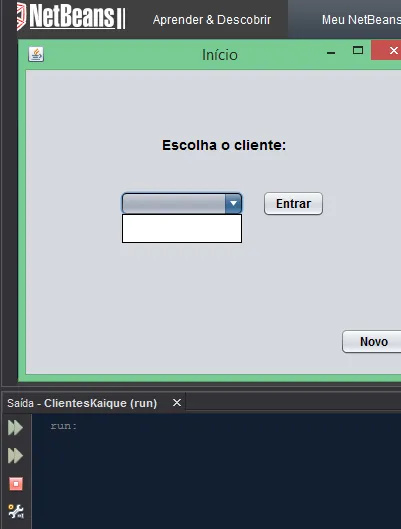Click the Java cup icon in Início window

(x=36, y=54)
